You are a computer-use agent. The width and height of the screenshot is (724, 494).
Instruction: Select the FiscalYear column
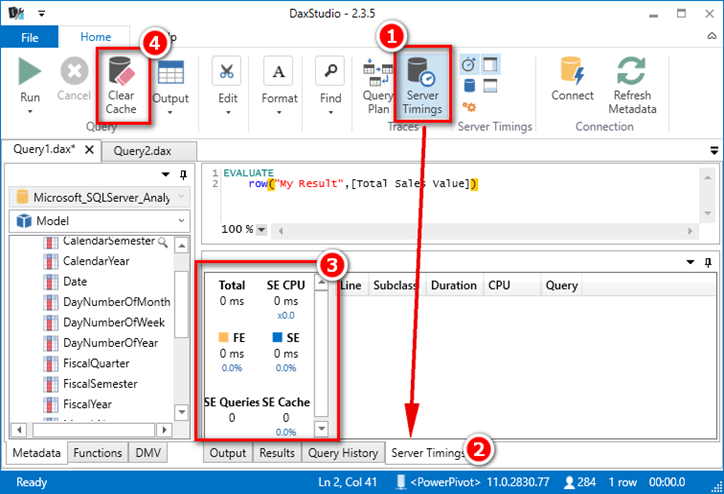click(x=87, y=404)
